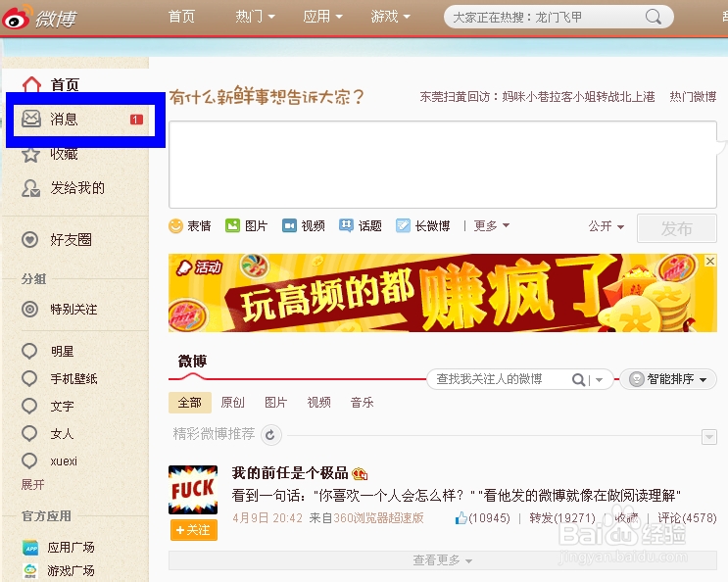The image size is (728, 582).
Task: Open 特别关注 group label in sidebar
Action: coord(73,309)
